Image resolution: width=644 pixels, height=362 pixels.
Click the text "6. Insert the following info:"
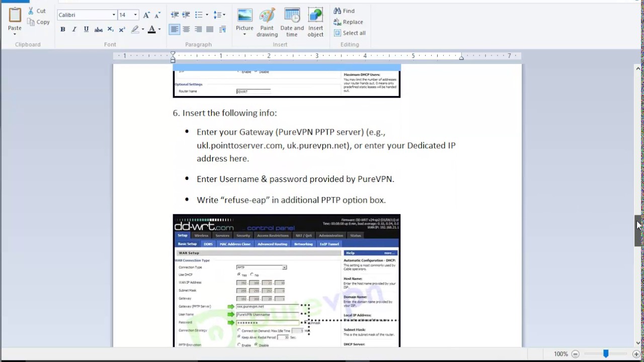coord(224,113)
